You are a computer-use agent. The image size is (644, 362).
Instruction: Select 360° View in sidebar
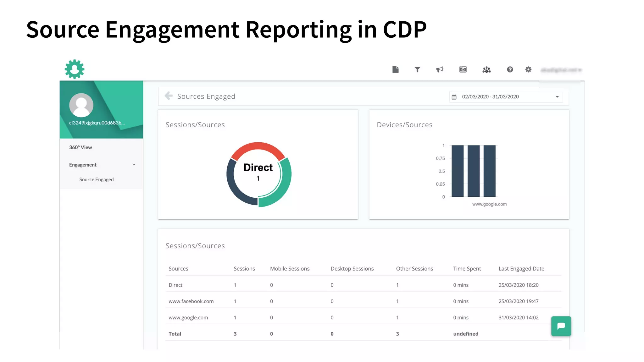coord(80,147)
